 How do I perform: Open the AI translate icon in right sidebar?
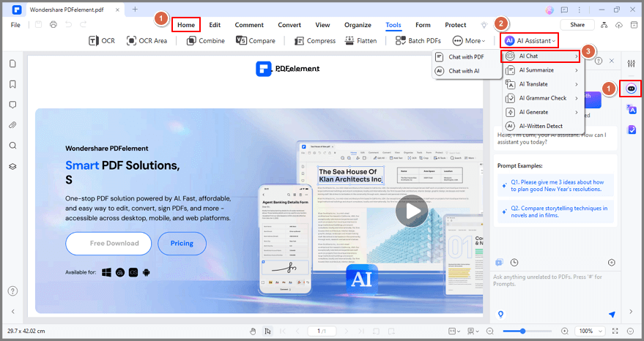tap(632, 109)
